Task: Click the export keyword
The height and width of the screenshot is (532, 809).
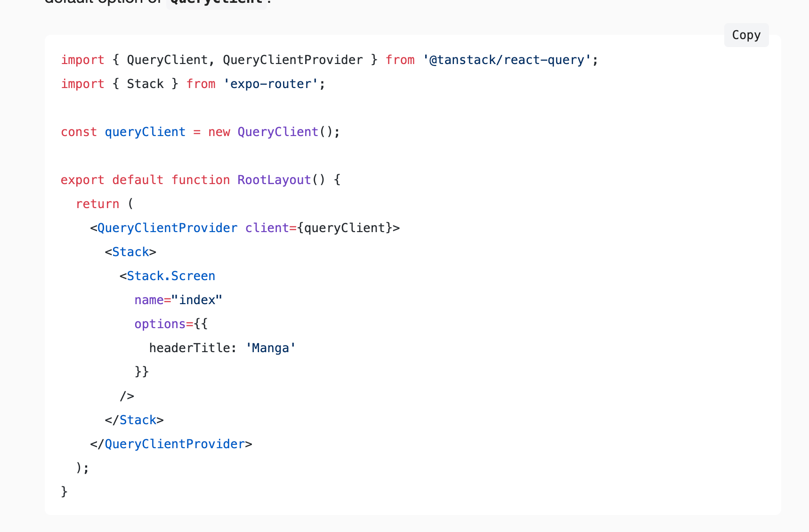Action: coord(82,180)
